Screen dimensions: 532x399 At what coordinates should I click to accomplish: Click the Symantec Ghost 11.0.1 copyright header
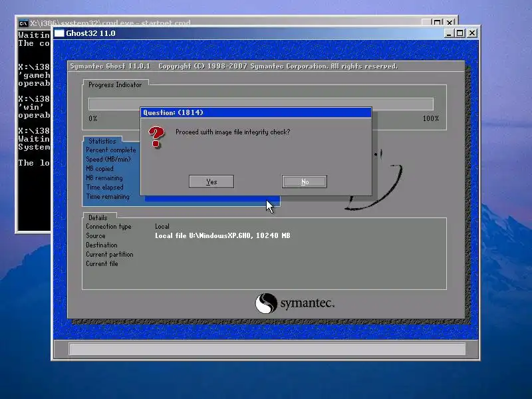point(234,66)
